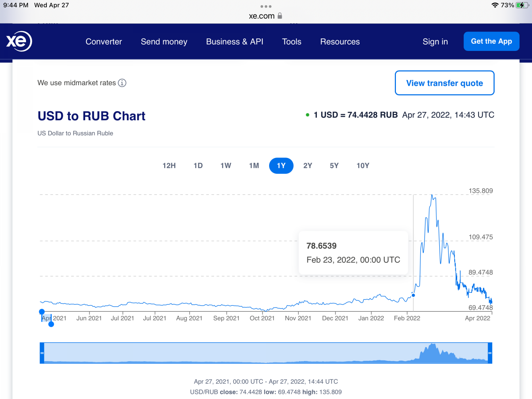Select the 2Y chart range
This screenshot has width=532, height=399.
point(308,166)
